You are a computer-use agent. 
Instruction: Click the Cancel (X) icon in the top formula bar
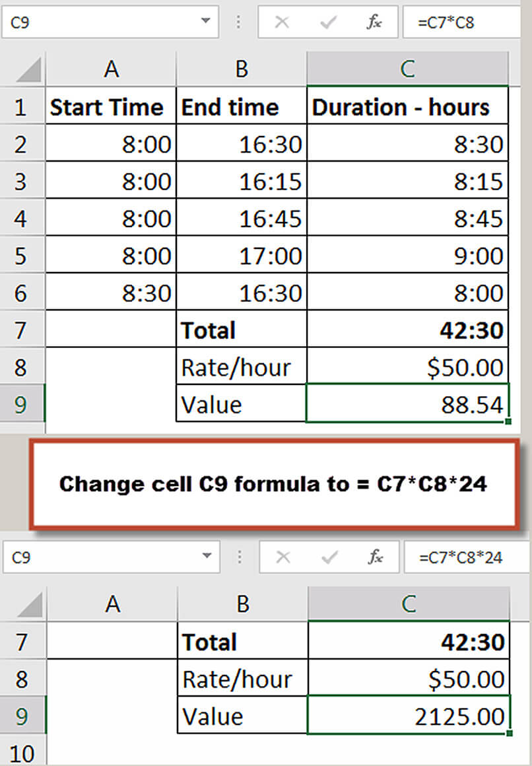(x=282, y=22)
